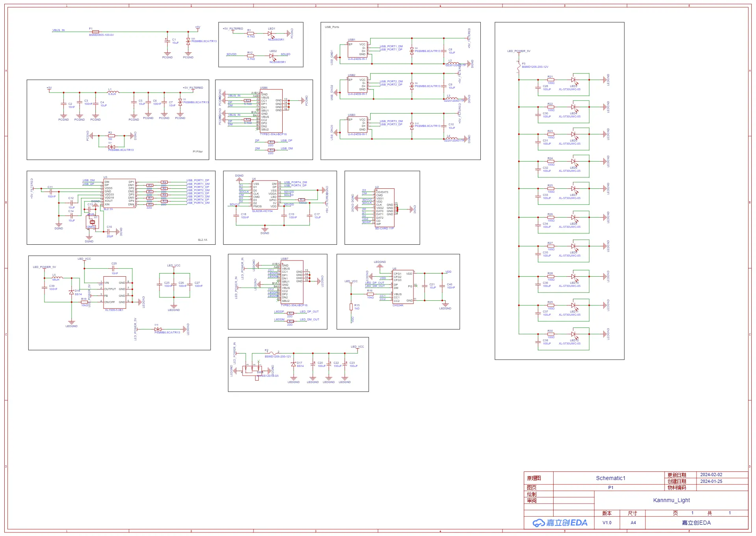Select resistor R21 100Ω symbol
The width and height of the screenshot is (756, 536).
pyautogui.click(x=551, y=80)
